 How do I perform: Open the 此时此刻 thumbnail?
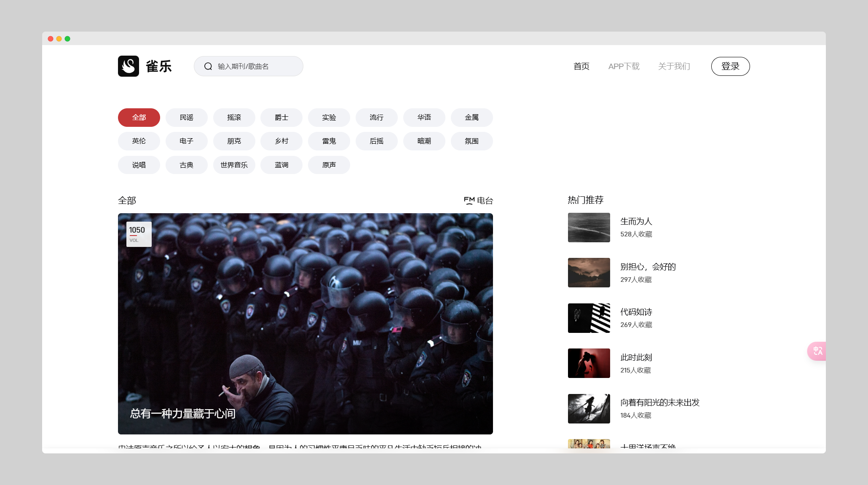pyautogui.click(x=589, y=363)
